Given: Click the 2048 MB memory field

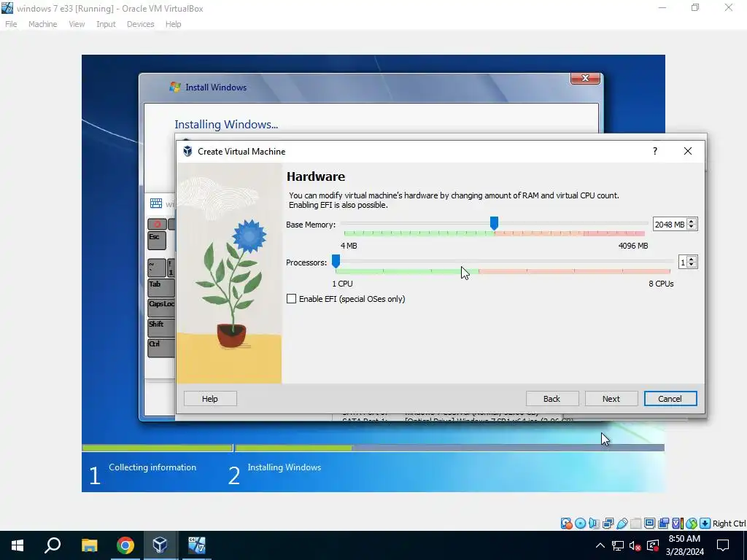Looking at the screenshot, I should (670, 225).
